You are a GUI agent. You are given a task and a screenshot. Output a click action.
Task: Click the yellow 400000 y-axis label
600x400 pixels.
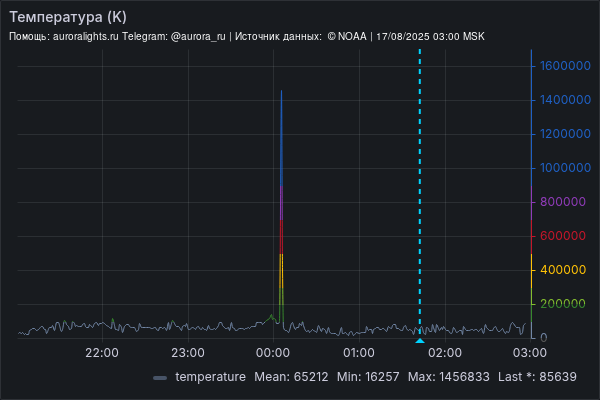(x=563, y=270)
